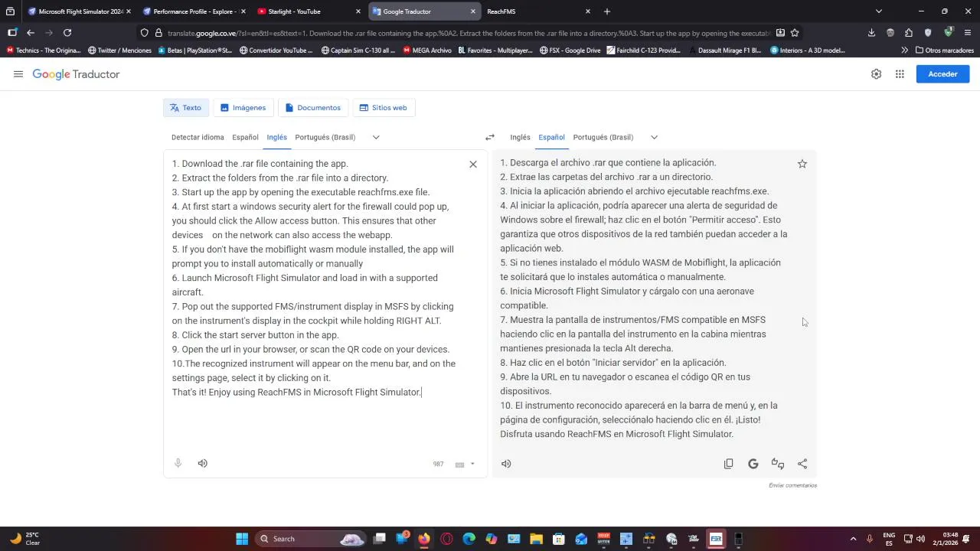Listen to the source text audio

pos(202,463)
